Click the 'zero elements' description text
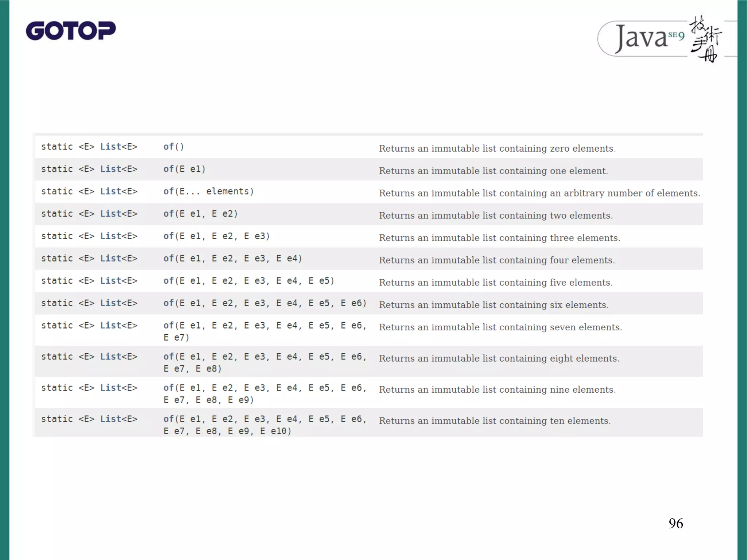The width and height of the screenshot is (747, 560). coord(497,149)
